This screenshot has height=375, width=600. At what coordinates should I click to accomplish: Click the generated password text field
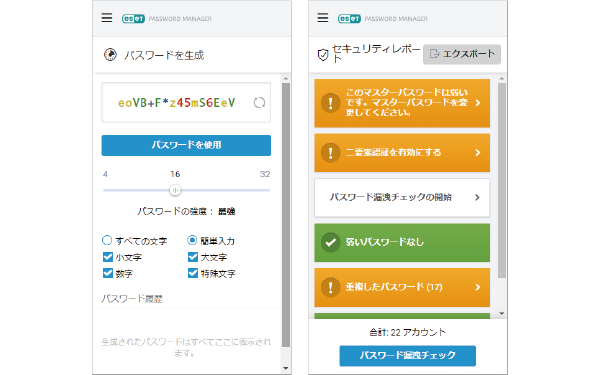click(186, 103)
